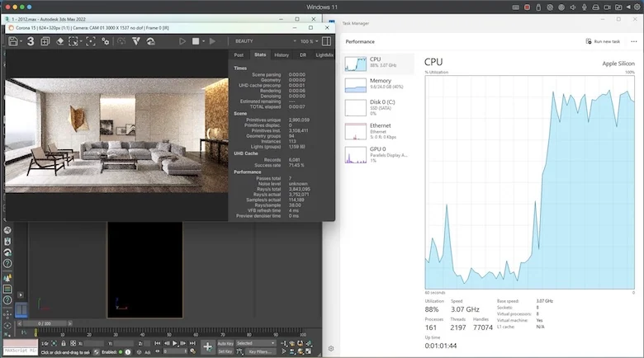
Task: Toggle the VFB side panel layout icon
Action: pos(326,41)
